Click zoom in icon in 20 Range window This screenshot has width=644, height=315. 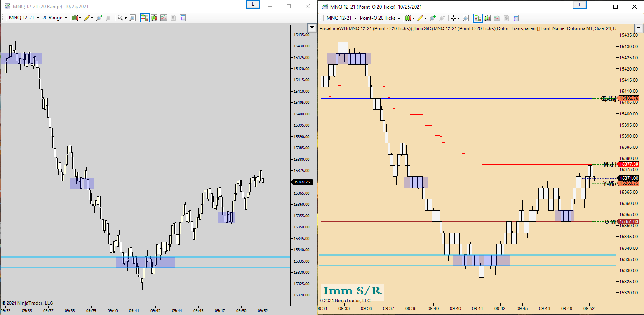coord(99,18)
